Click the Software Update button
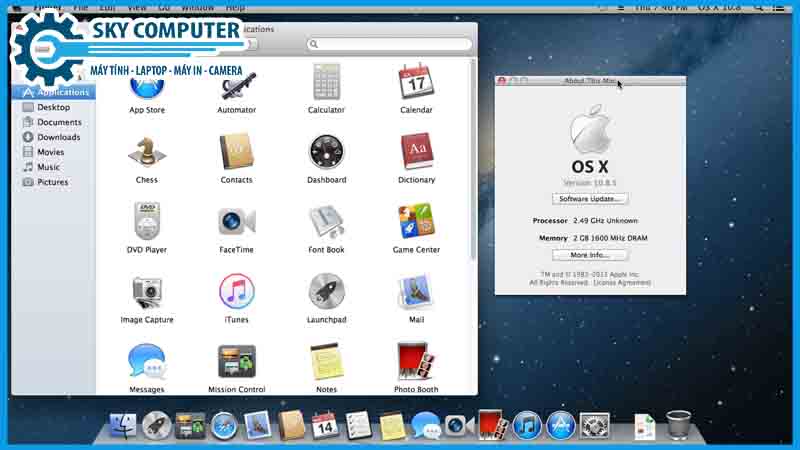Screen dimensions: 800x450 (589, 199)
